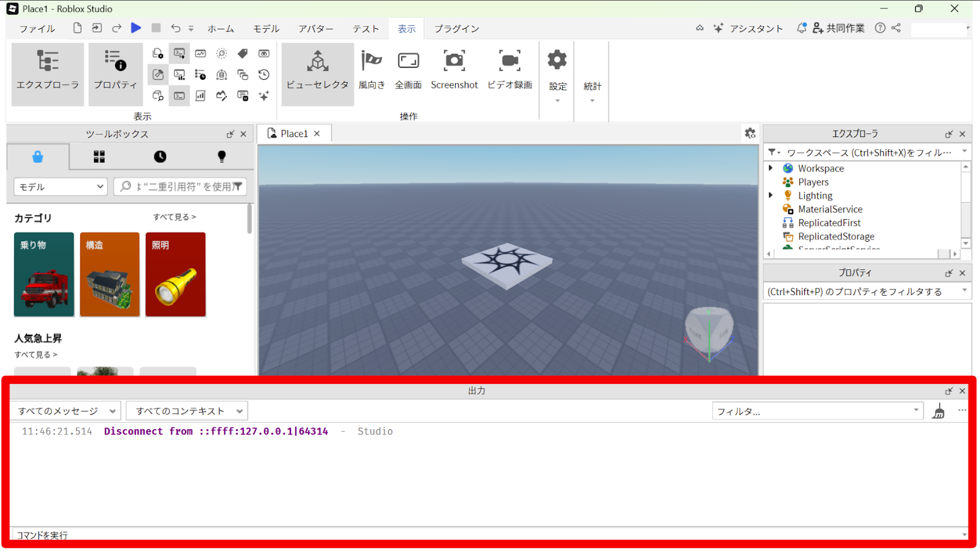Open the すべてのコンテキスト dropdown
980x551 pixels.
(x=187, y=411)
